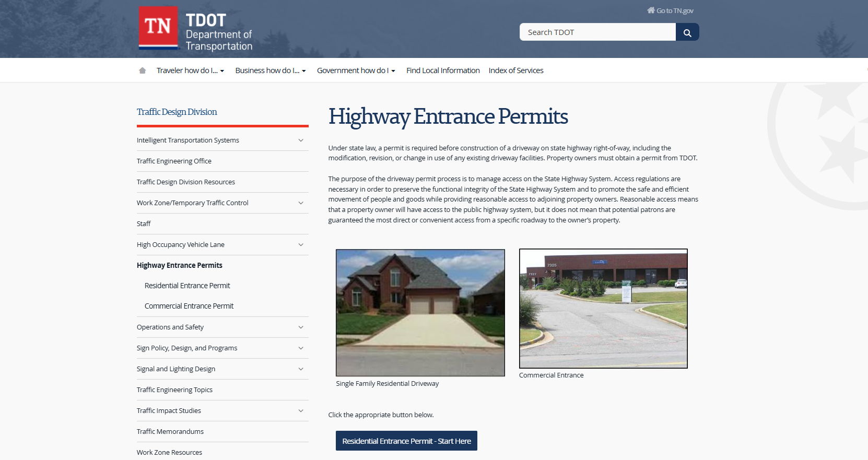This screenshot has height=460, width=868.
Task: Open the Business how do I menu
Action: click(x=271, y=70)
